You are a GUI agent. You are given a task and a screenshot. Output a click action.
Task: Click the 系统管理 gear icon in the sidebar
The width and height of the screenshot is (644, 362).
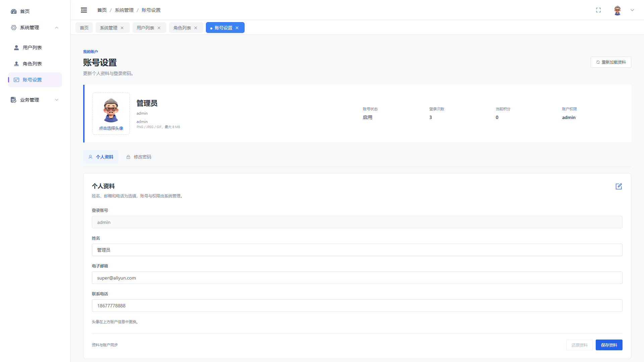[x=14, y=27]
